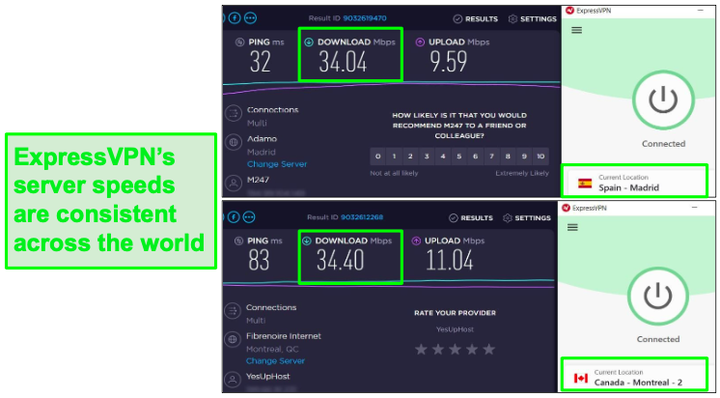
Task: Open RESULTS in the top speedtest window
Action: pyautogui.click(x=475, y=19)
